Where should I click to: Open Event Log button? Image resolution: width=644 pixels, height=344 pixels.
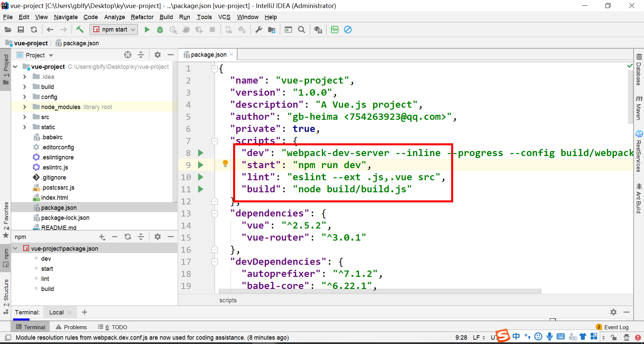click(612, 327)
